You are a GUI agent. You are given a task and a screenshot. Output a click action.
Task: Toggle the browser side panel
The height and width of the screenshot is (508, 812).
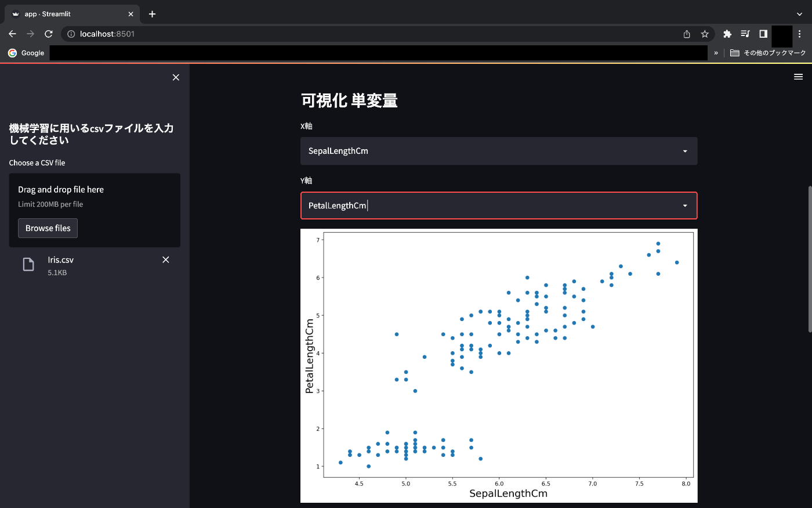tap(763, 34)
